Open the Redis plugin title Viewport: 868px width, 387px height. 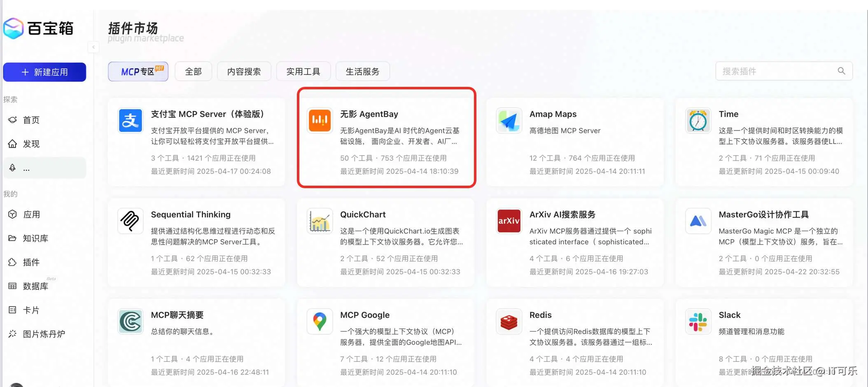point(540,315)
